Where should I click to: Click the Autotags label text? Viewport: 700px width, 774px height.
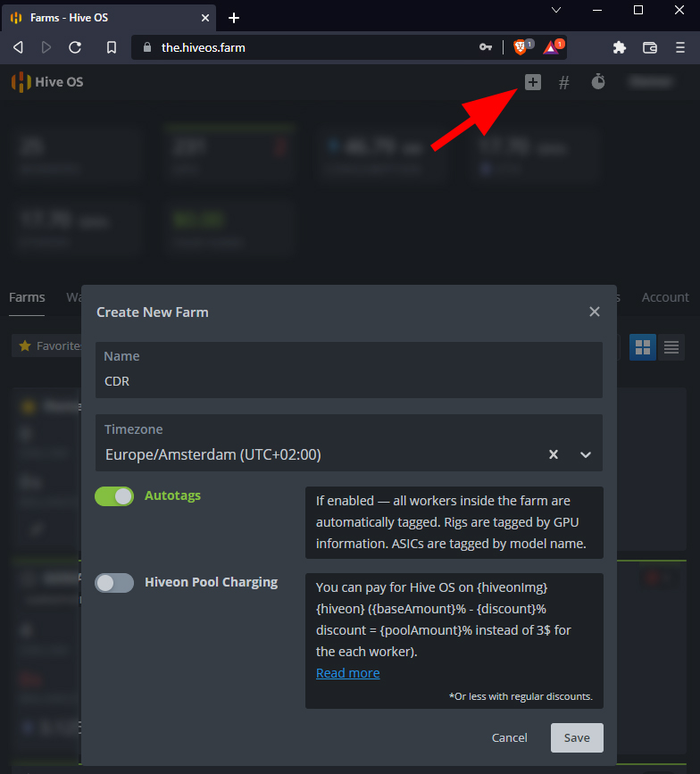point(172,495)
